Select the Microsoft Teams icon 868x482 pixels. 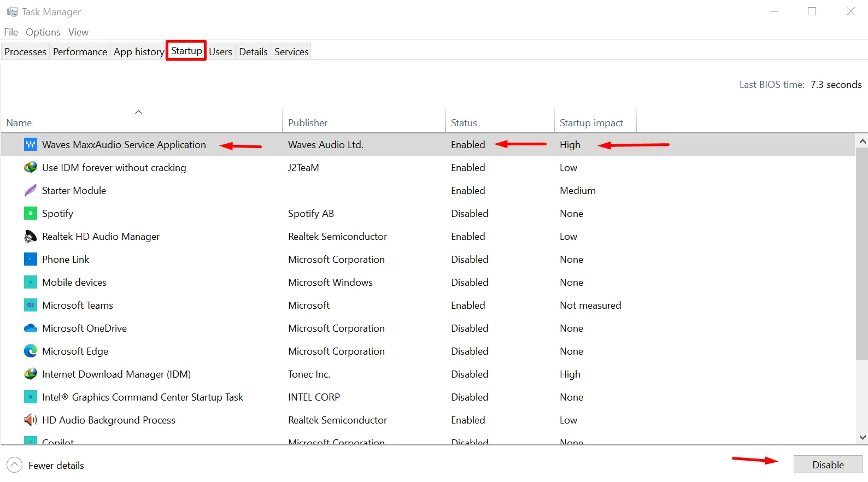click(31, 305)
